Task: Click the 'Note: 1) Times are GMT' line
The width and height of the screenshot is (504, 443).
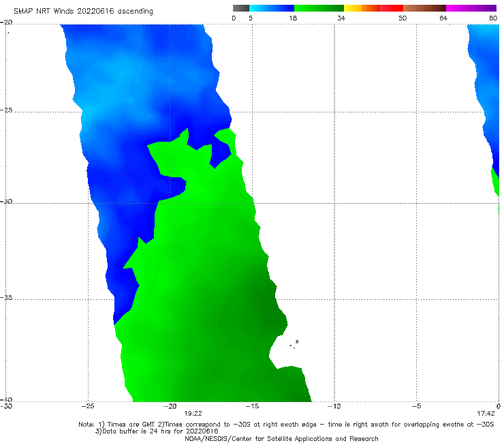Action: [x=286, y=425]
